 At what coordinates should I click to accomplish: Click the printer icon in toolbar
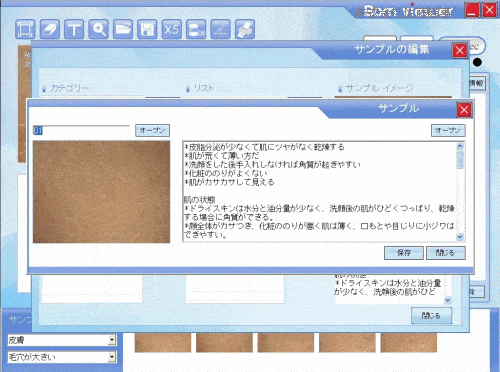point(245,29)
